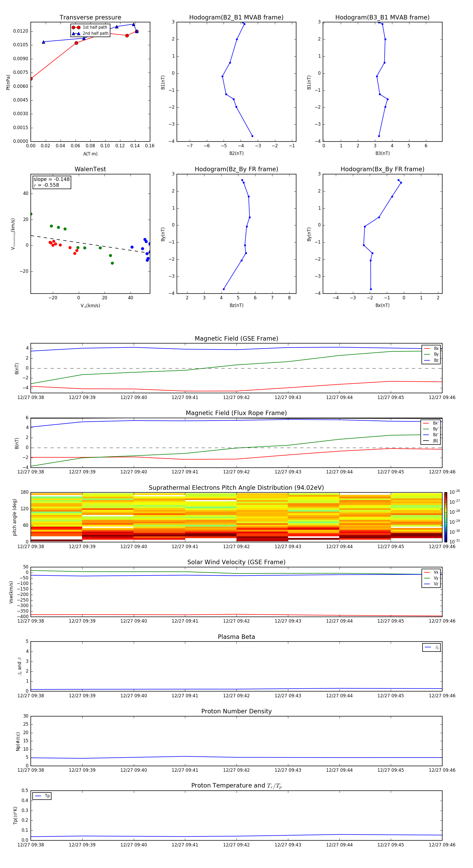Click the Vx legend entry in solar wind plot

point(431,572)
